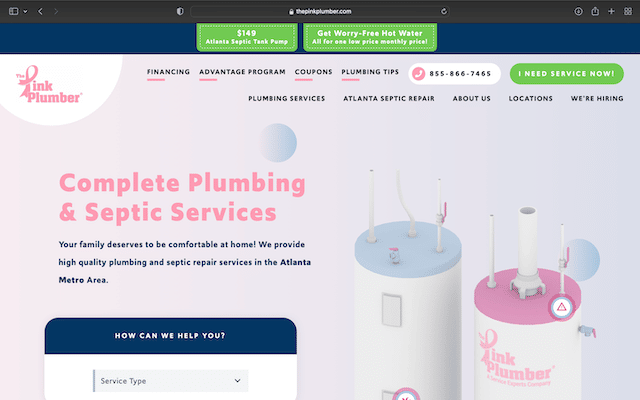The image size is (640, 400).
Task: Click the Safari sidebar toggle icon
Action: (13, 11)
